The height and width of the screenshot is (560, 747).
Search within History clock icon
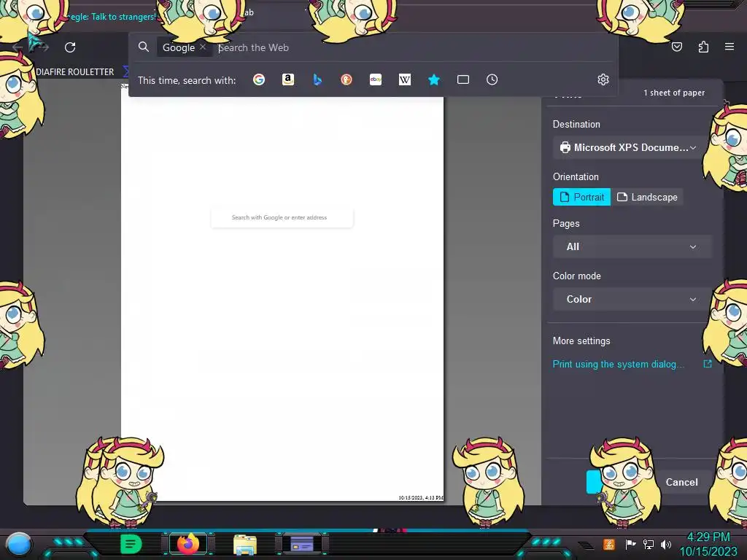tap(492, 79)
